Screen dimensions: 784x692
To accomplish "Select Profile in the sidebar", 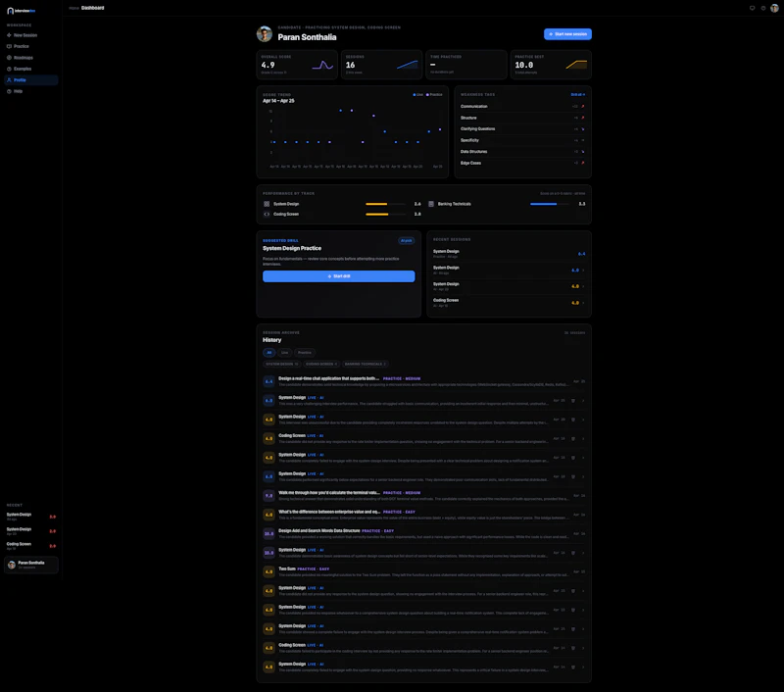I will click(31, 80).
